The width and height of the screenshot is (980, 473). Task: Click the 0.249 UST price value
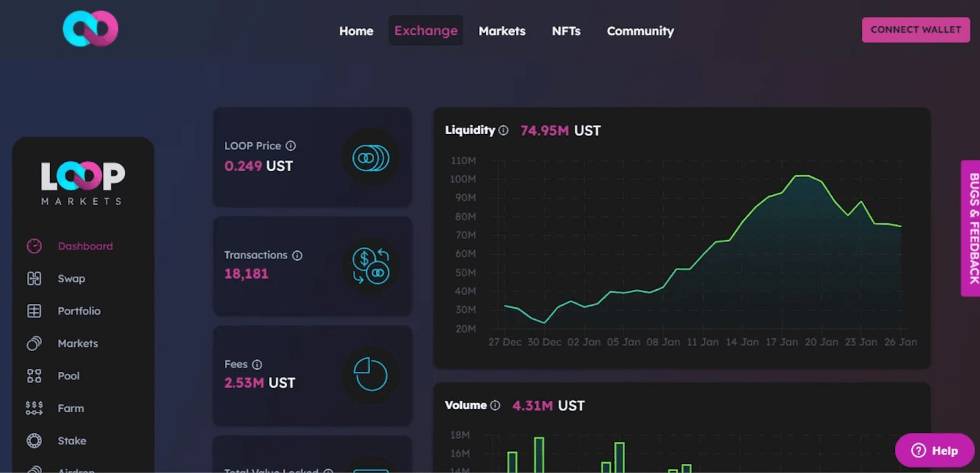click(x=258, y=166)
